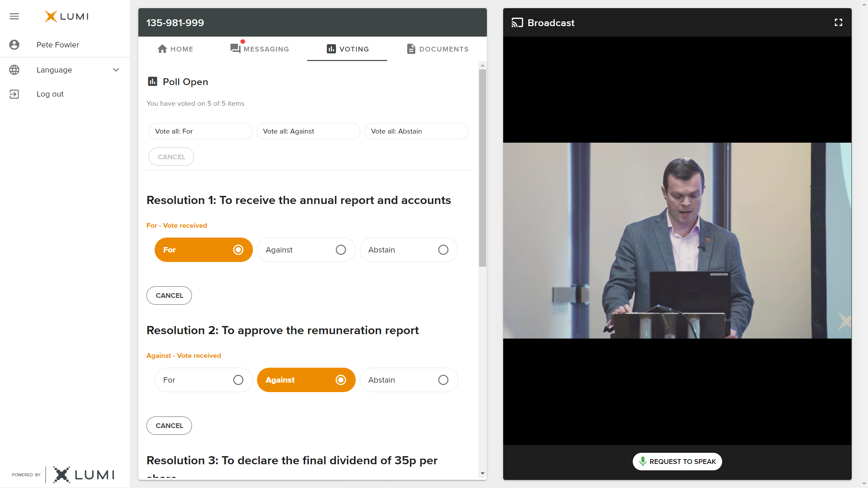Select Abstain for Resolution 1
Image resolution: width=868 pixels, height=488 pixels.
pyautogui.click(x=409, y=250)
